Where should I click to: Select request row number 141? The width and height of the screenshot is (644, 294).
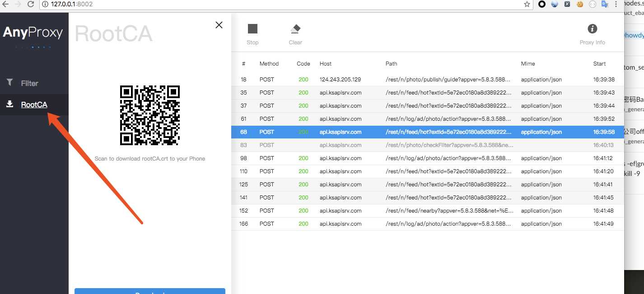click(x=427, y=198)
